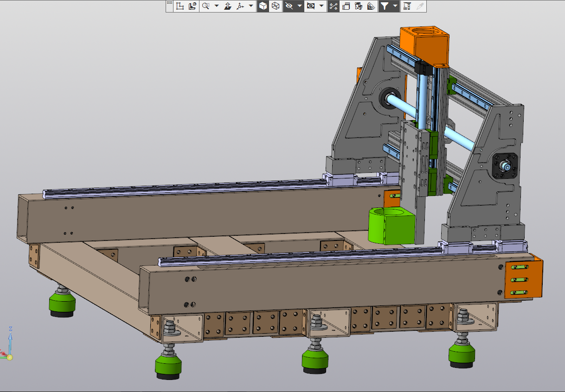Select the coordinate system icon in toolbar
The width and height of the screenshot is (565, 392).
pos(180,6)
